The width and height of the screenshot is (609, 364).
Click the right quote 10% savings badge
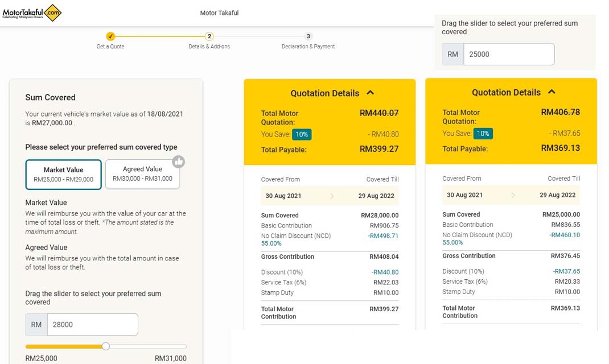[483, 134]
